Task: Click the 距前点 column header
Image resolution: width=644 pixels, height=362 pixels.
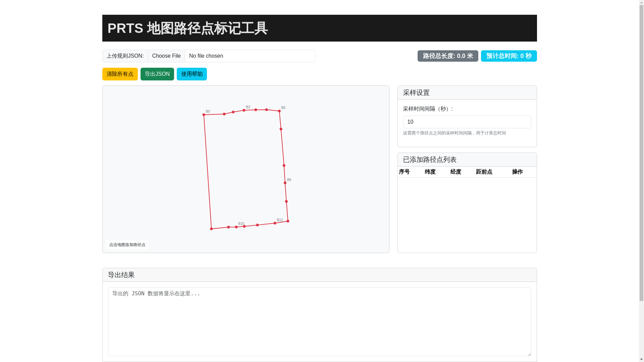Action: (x=484, y=172)
